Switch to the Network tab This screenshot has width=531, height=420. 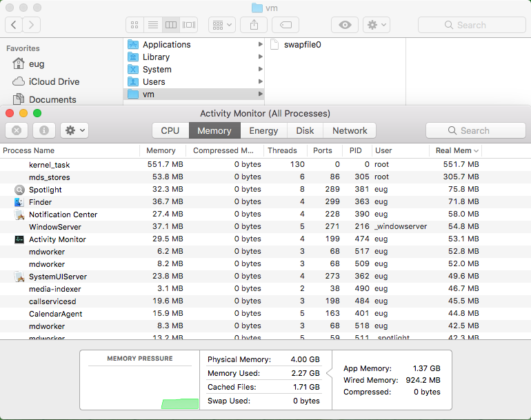point(350,131)
